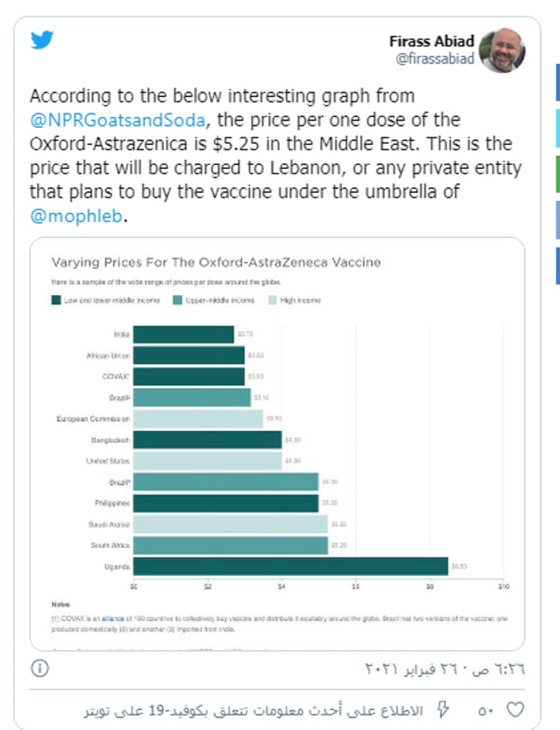Click the India bar in the chart
The width and height of the screenshot is (560, 730).
[x=184, y=334]
